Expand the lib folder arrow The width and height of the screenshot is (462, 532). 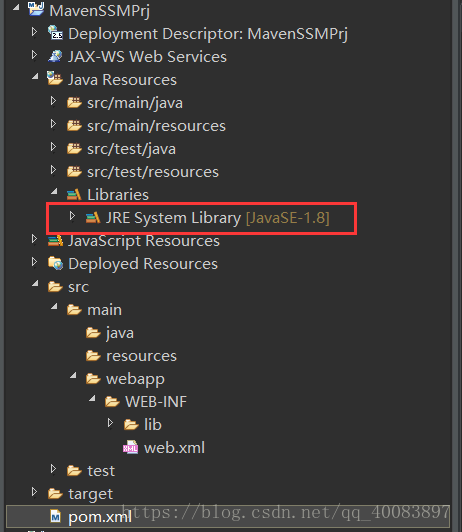point(110,423)
